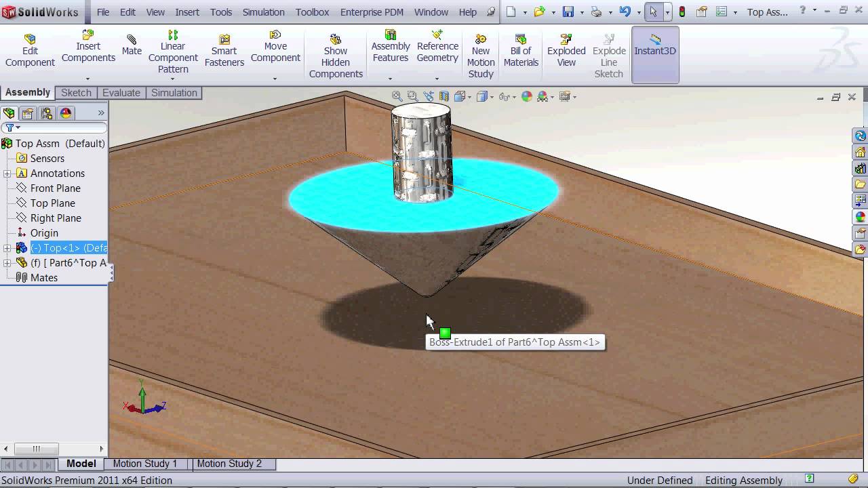This screenshot has height=488, width=868.
Task: Switch to ConfigurationManager panel tab
Action: tap(47, 113)
